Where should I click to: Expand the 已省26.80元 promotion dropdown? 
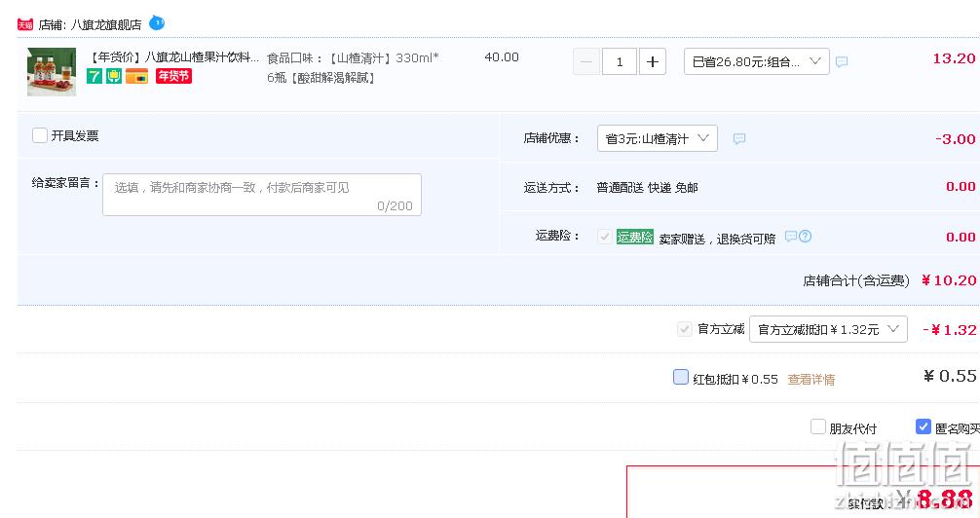tap(757, 62)
